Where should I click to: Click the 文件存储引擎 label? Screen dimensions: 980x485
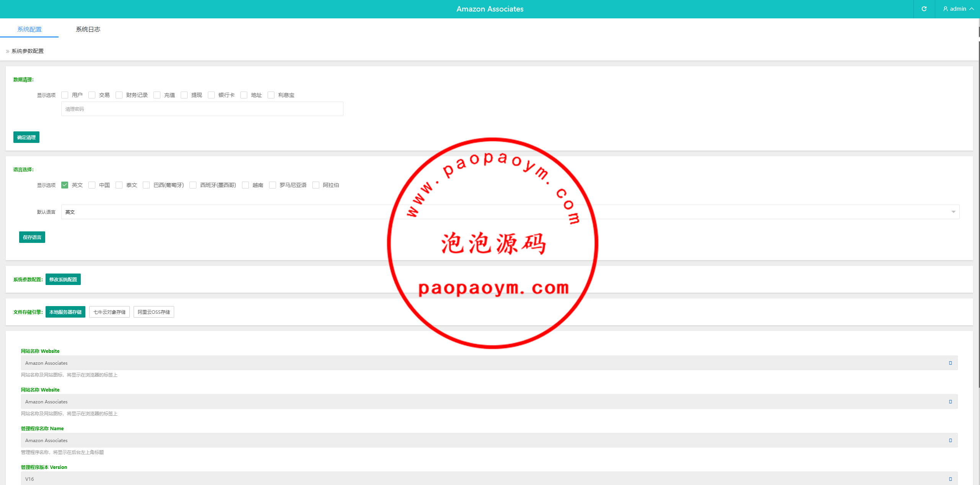(28, 312)
